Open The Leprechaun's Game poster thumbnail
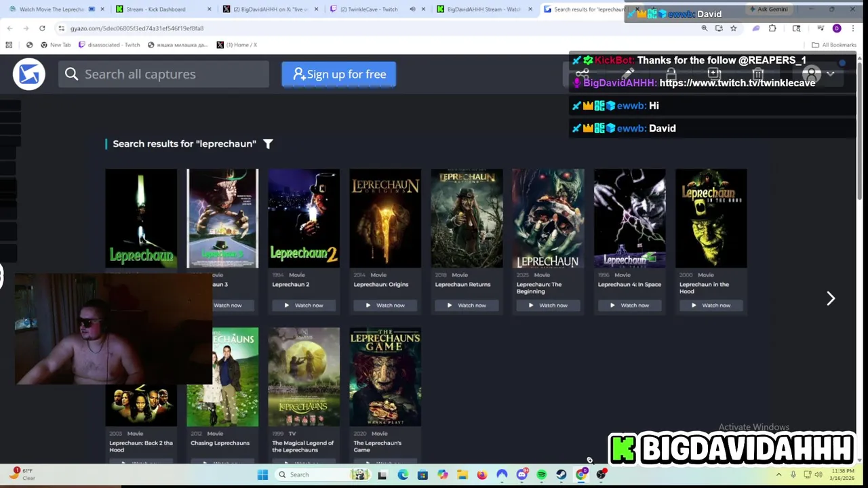Viewport: 868px width, 488px height. 385,377
